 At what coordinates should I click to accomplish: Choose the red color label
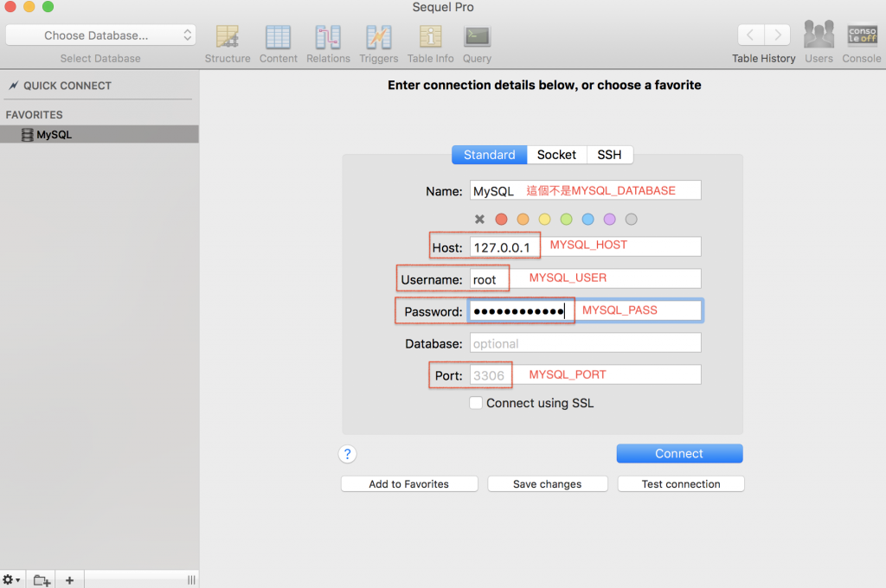click(x=501, y=219)
